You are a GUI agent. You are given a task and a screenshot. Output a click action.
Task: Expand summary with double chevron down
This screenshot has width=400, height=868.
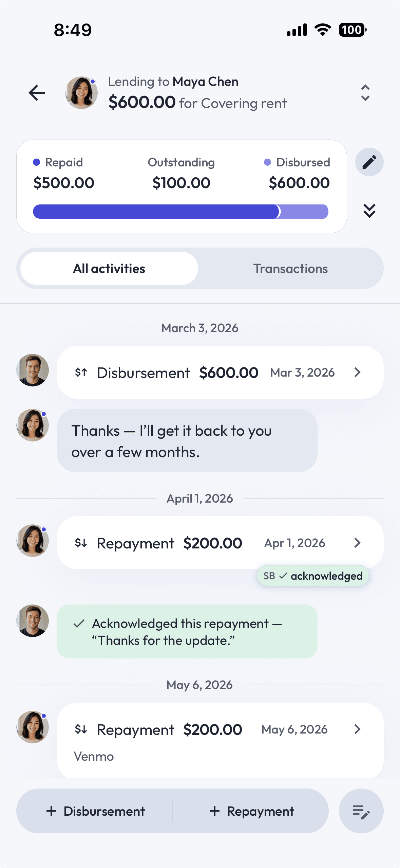click(x=369, y=211)
